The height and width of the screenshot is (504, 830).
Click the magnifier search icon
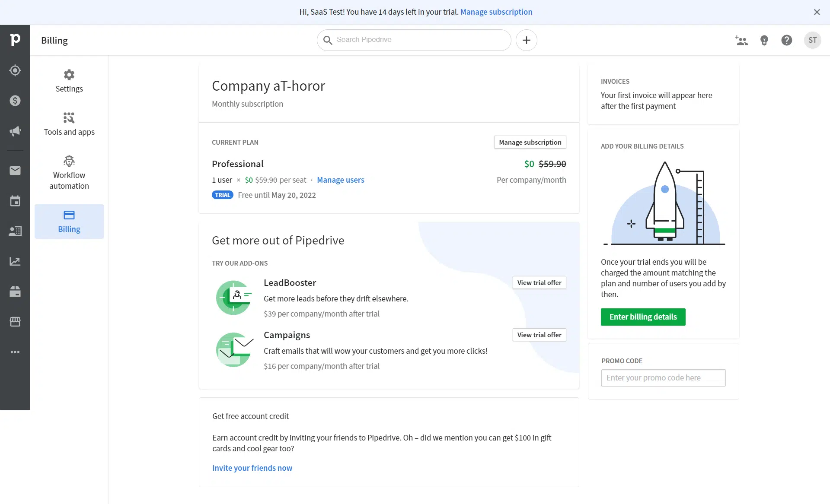(328, 40)
